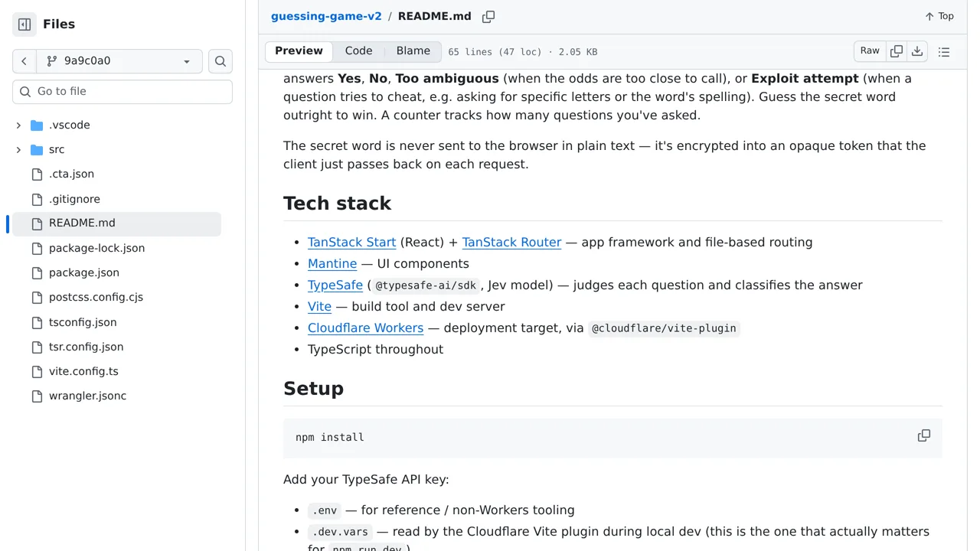Follow the Vite link
The width and height of the screenshot is (980, 551).
click(x=319, y=306)
